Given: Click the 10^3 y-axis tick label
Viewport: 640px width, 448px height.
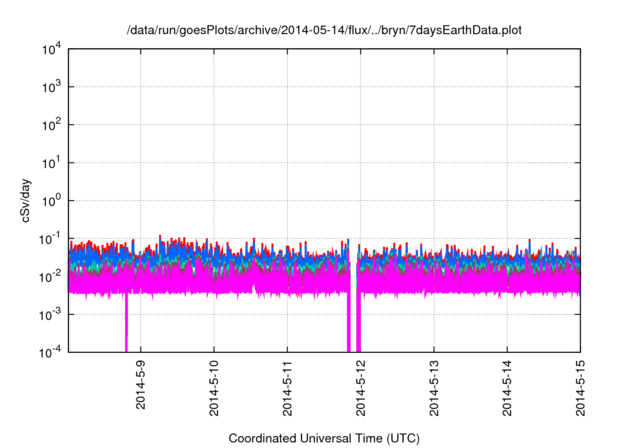Looking at the screenshot, I should pos(51,87).
